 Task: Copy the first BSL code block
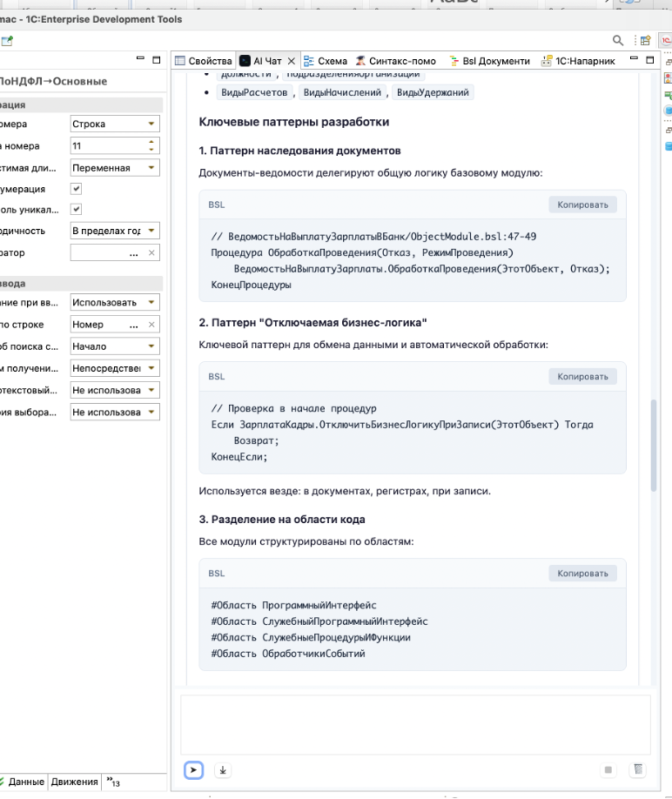coord(582,205)
